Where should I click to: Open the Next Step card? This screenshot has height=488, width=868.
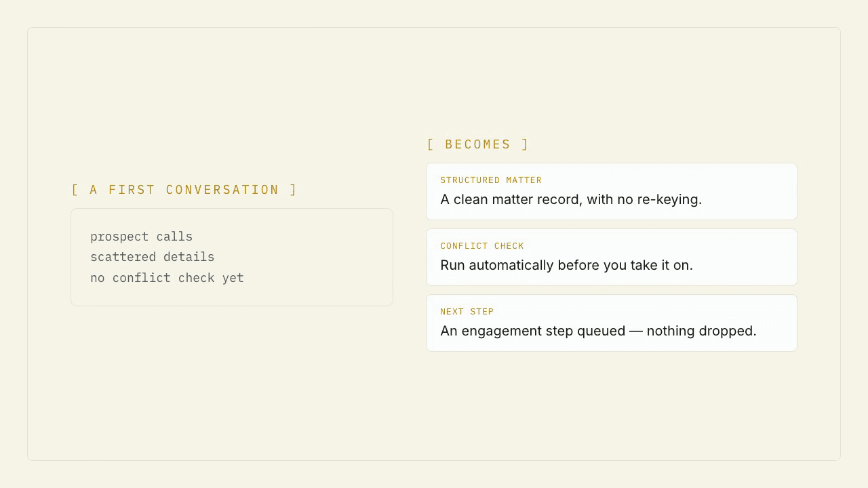[x=612, y=323]
